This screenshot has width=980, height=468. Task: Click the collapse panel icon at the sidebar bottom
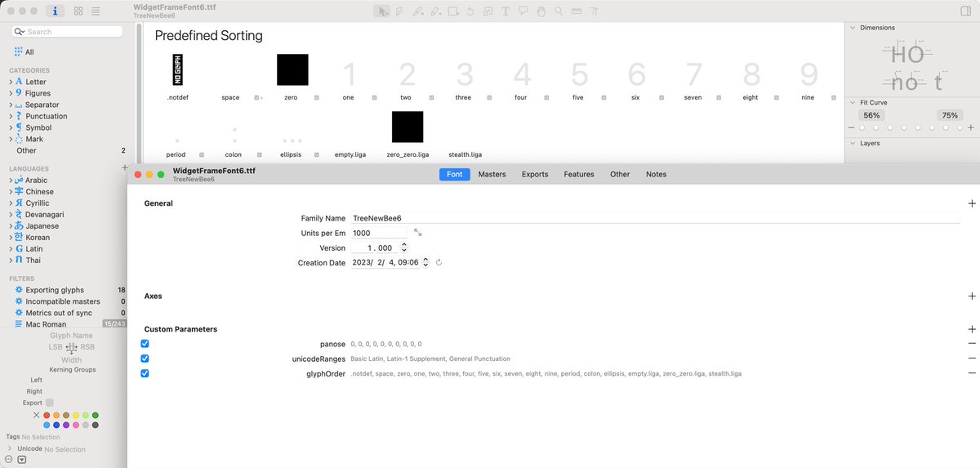22,459
